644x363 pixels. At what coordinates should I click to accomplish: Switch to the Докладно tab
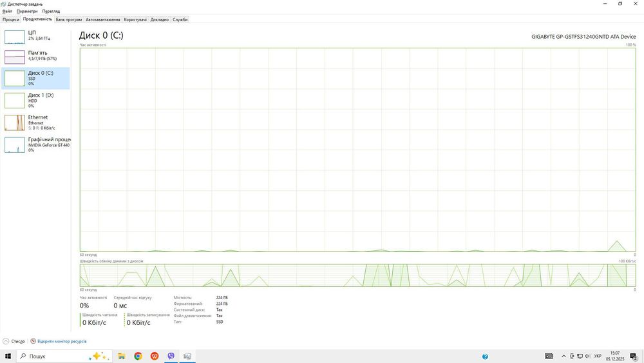[x=159, y=19]
